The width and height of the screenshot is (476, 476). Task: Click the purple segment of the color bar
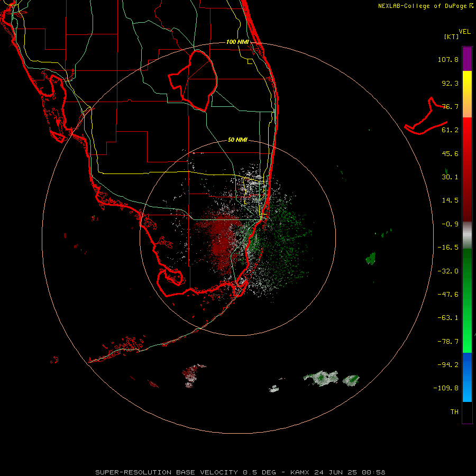tap(467, 59)
